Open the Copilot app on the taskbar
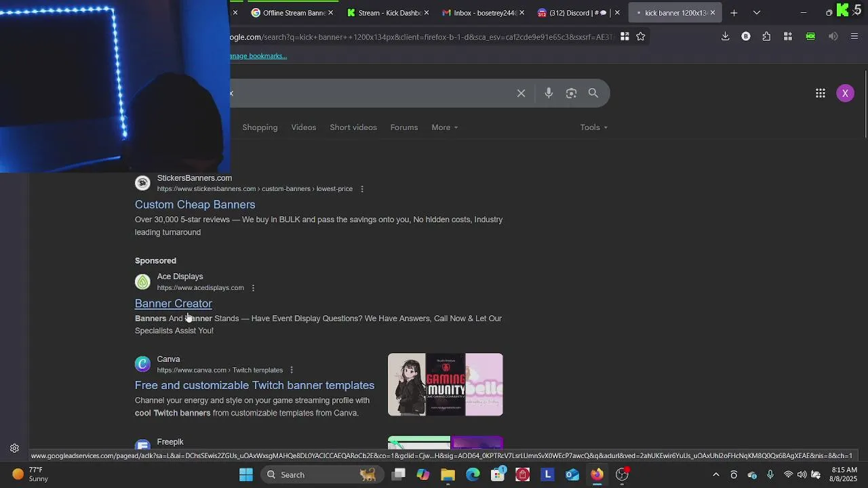This screenshot has height=488, width=868. point(423,474)
